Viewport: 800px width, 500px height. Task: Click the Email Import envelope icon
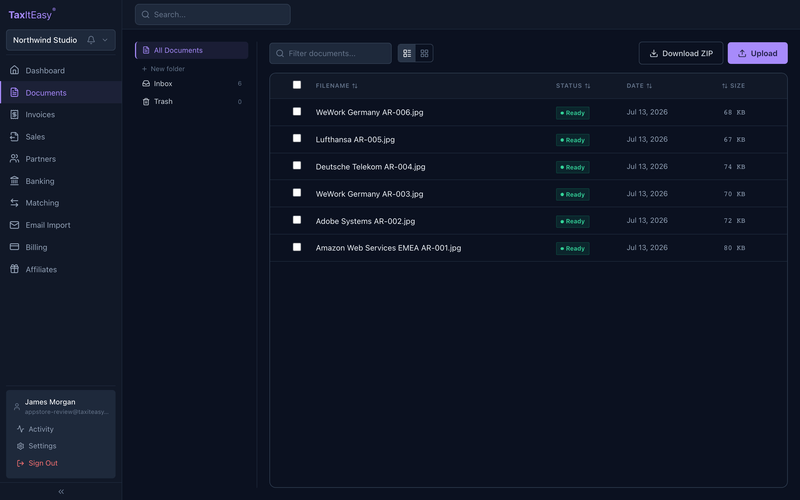tap(14, 225)
